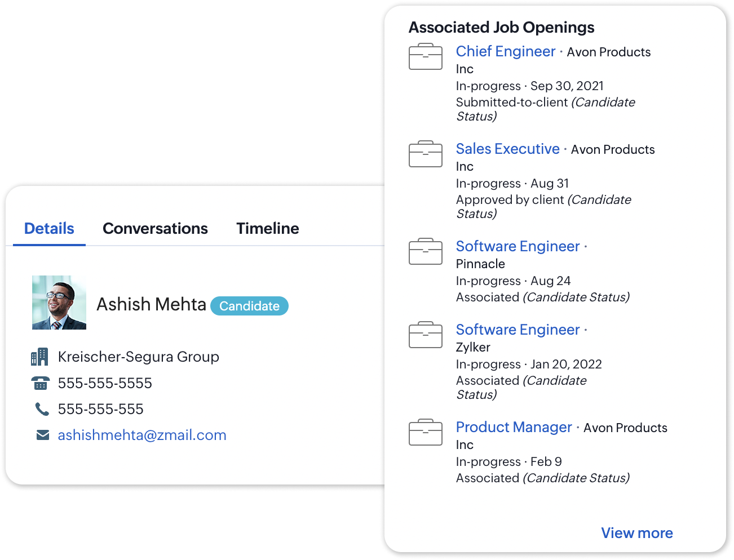Open the Zylker Software Engineer job link

[518, 330]
